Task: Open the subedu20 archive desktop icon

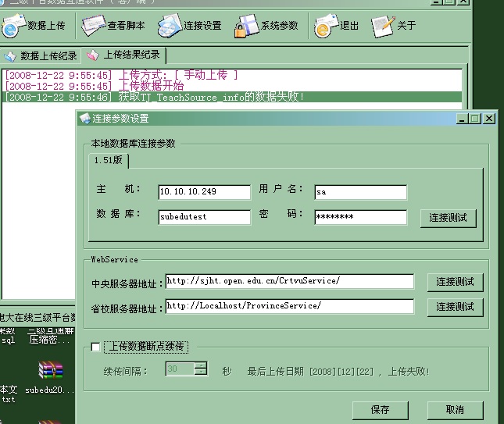Action: coord(51,370)
